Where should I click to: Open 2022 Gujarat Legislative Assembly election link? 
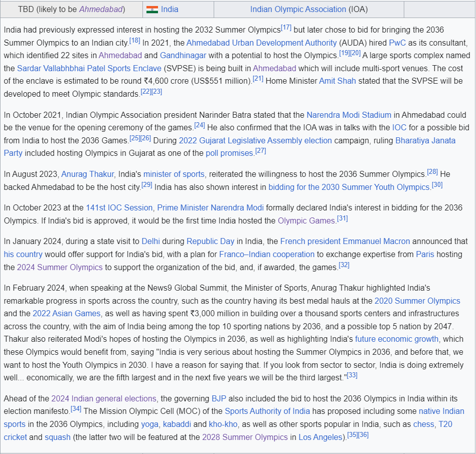pos(255,140)
